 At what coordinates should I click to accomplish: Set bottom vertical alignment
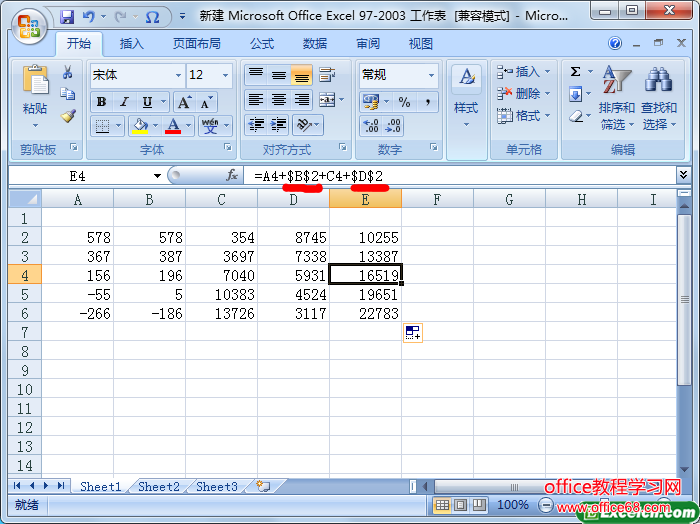pyautogui.click(x=301, y=75)
